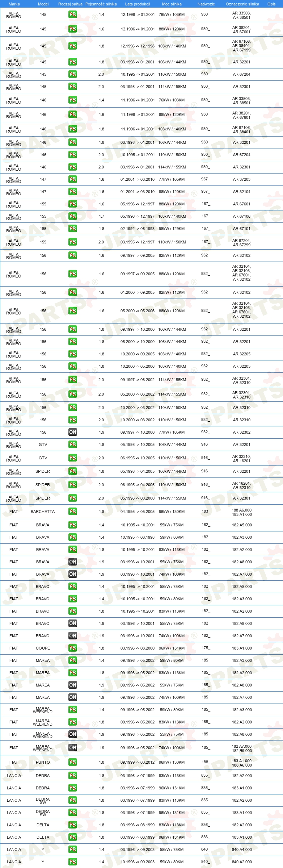283x868 pixels.
Task: Click the Oznaczenie silnika column header
Action: (242, 4)
